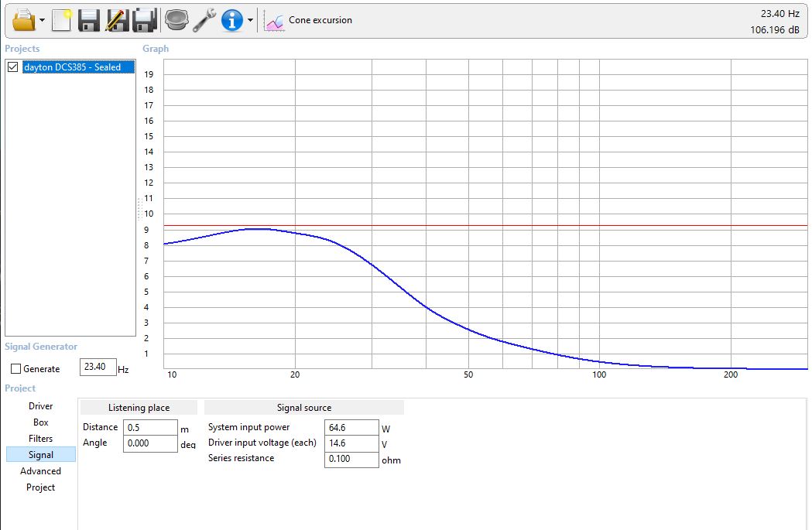812x530 pixels.
Task: Click the 106.196 dB readout
Action: click(775, 30)
